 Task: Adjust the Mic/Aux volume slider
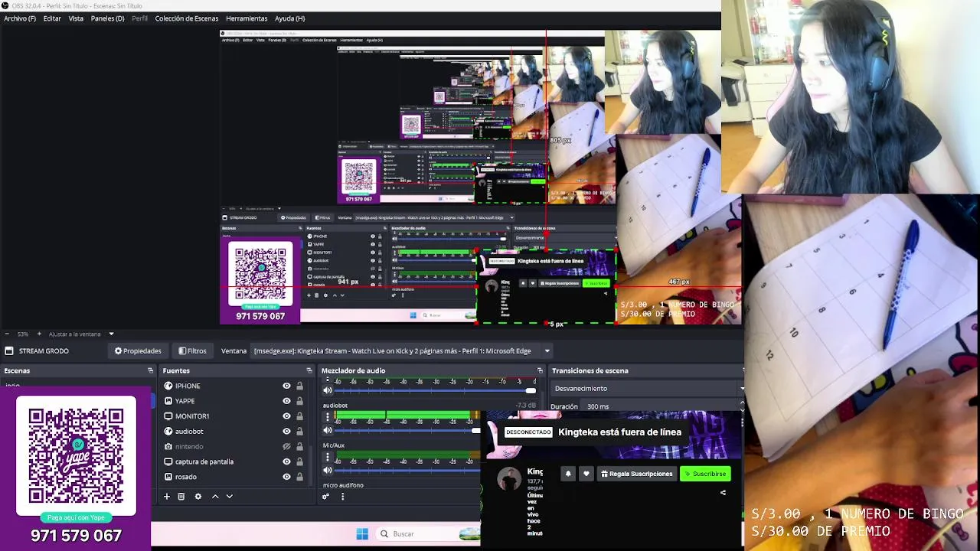coord(407,470)
